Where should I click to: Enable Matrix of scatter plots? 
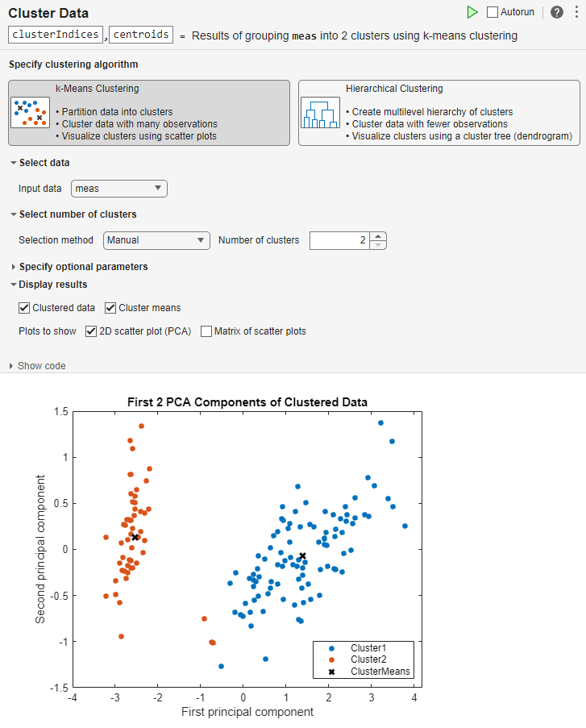pyautogui.click(x=206, y=331)
